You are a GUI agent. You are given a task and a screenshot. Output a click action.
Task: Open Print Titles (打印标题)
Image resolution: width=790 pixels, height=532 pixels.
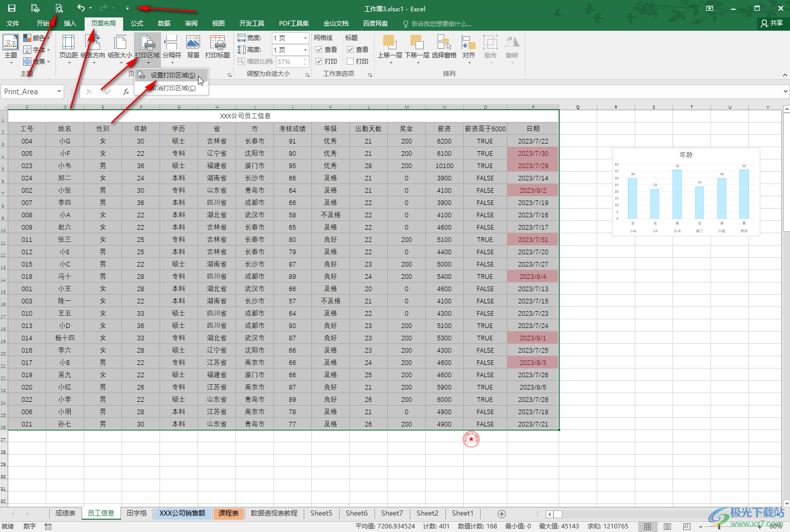coord(218,47)
